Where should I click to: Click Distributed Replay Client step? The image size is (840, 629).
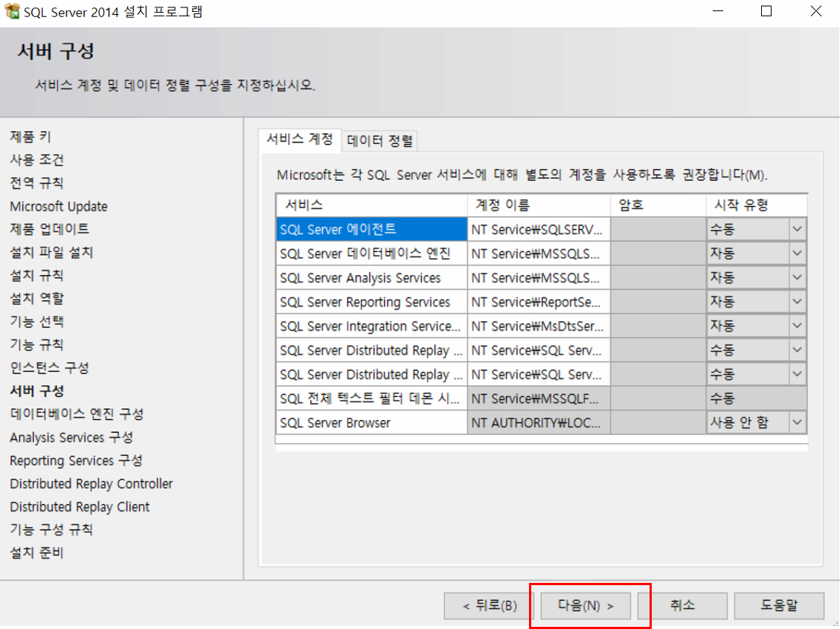pyautogui.click(x=80, y=506)
